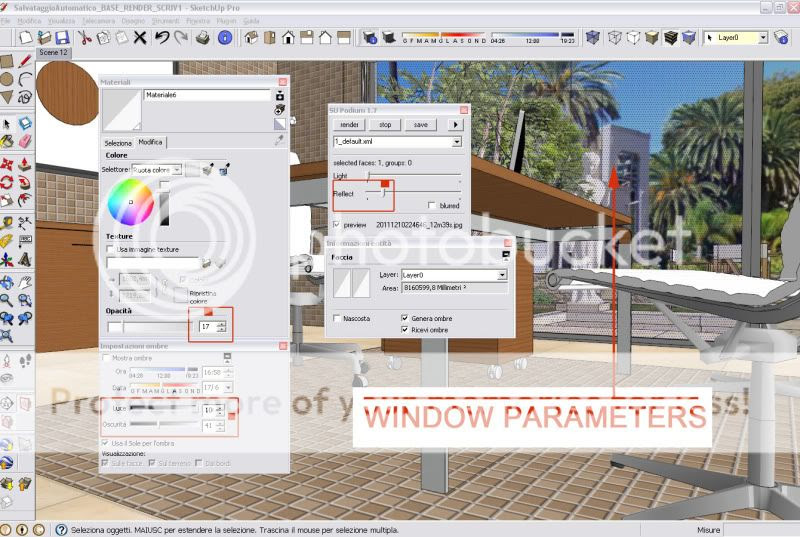Click the eyedropper sample paint icon in Materiali
The image size is (800, 537).
point(279,141)
